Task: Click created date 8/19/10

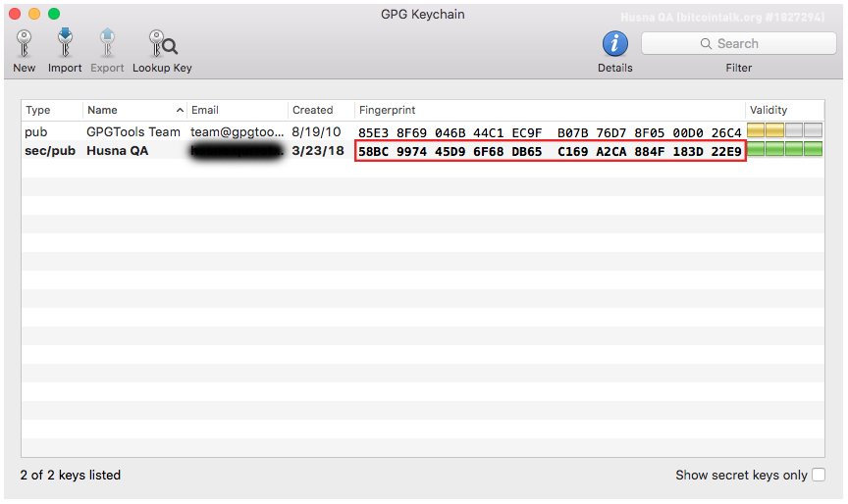Action: pyautogui.click(x=316, y=131)
